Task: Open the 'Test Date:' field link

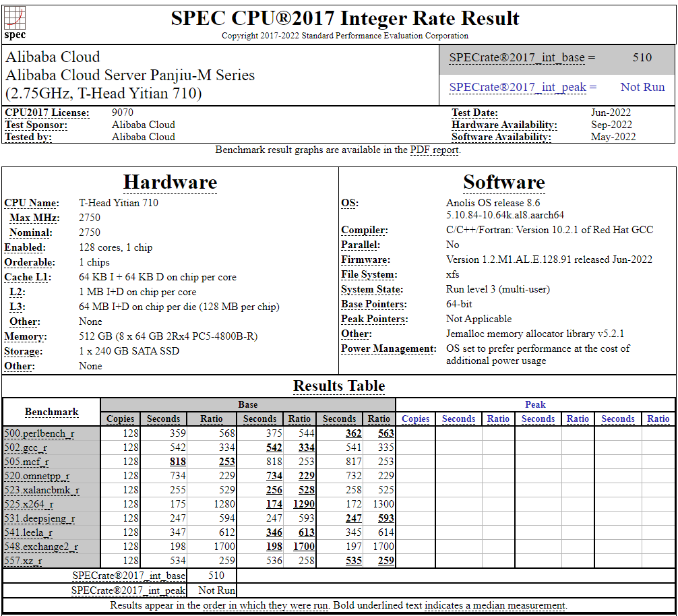Action: [x=474, y=113]
